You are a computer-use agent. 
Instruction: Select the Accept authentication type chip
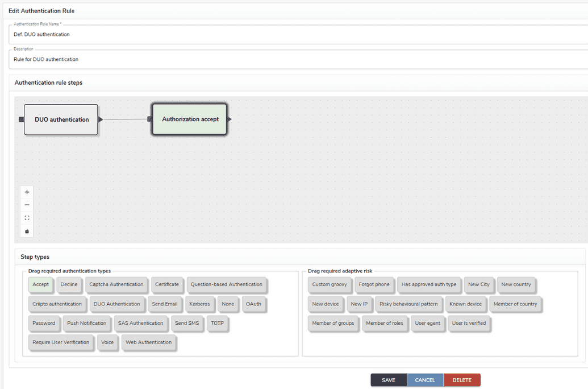tap(40, 284)
